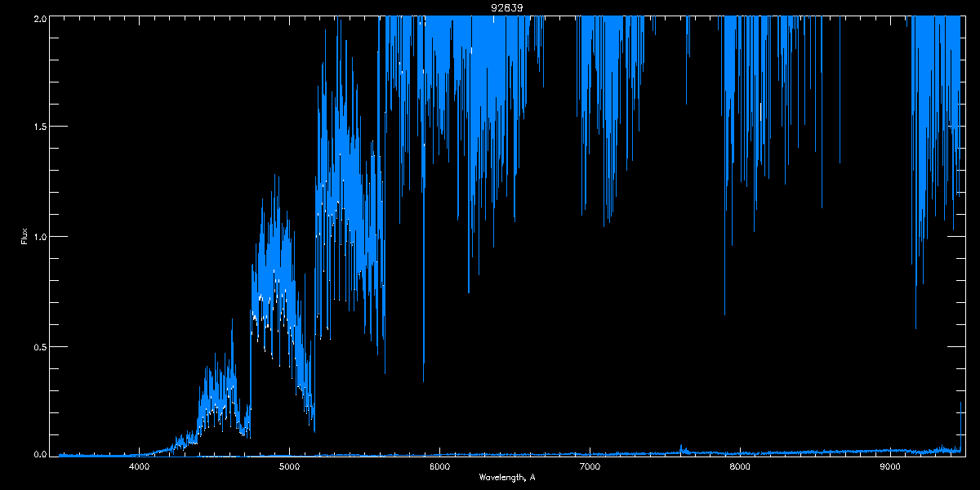Image resolution: width=980 pixels, height=490 pixels.
Task: Click the 5000 wavelength tick label
Action: coord(289,467)
